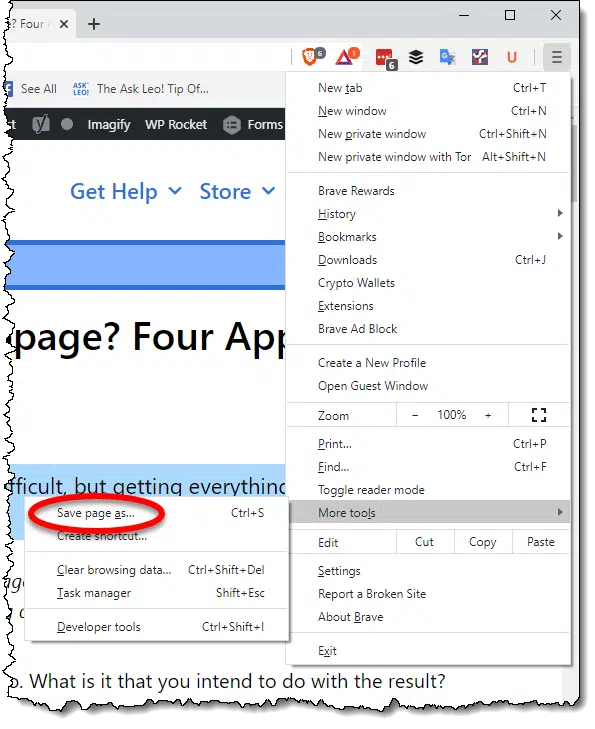
Task: Click the Google Translate extension icon
Action: (x=447, y=57)
